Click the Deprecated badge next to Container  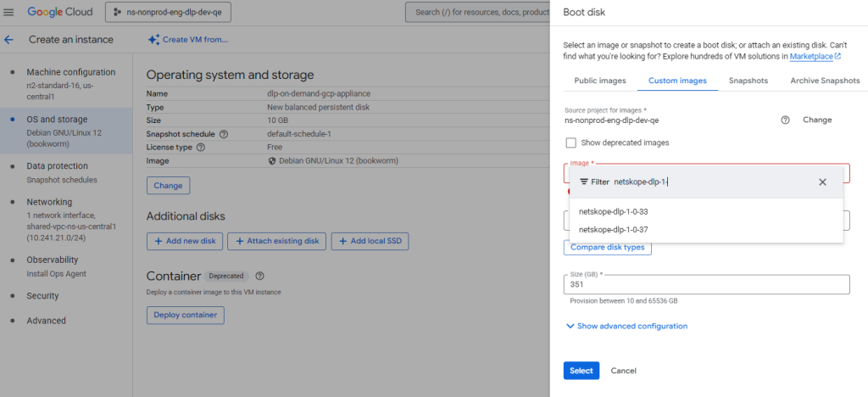(x=226, y=276)
